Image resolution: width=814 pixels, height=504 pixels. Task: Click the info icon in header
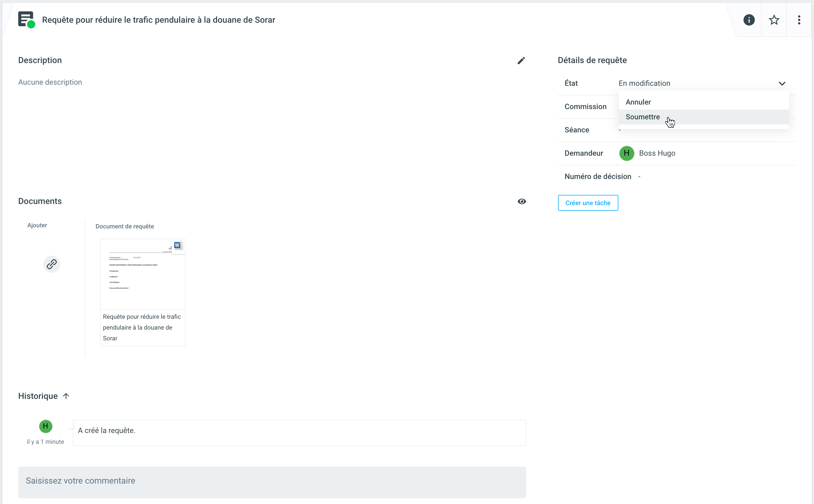(749, 20)
